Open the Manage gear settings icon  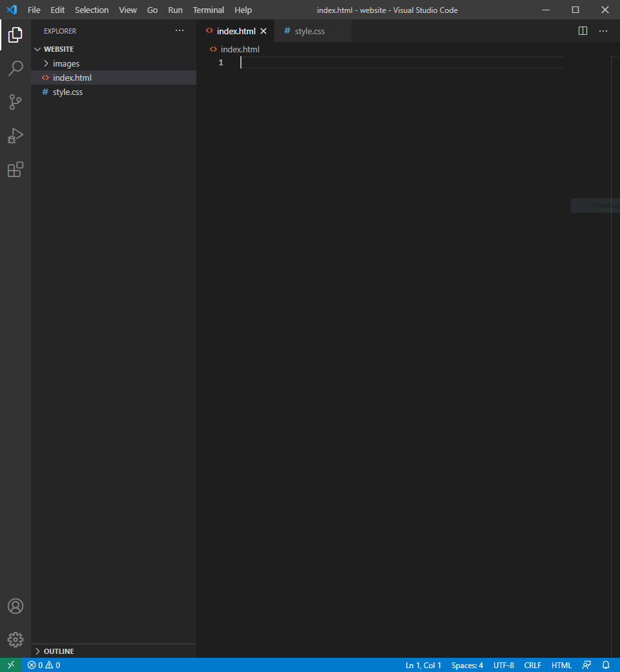[x=15, y=640]
